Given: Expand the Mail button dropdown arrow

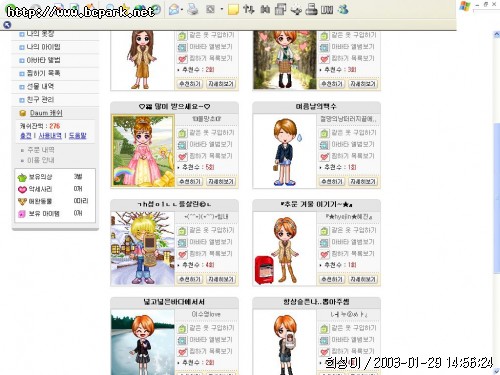Looking at the screenshot, I should point(182,9).
